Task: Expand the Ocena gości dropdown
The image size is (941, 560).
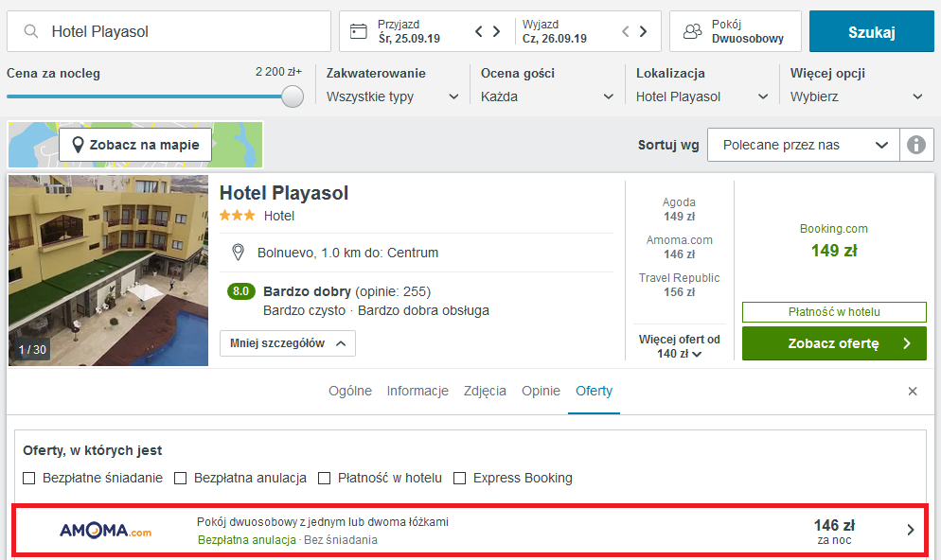Action: coord(547,96)
